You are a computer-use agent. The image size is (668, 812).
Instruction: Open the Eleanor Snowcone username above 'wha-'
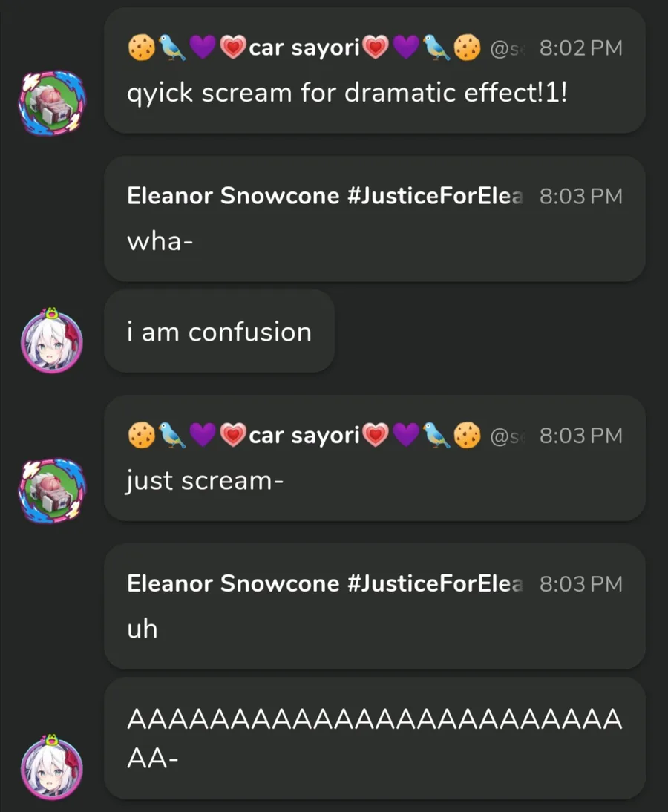(325, 196)
